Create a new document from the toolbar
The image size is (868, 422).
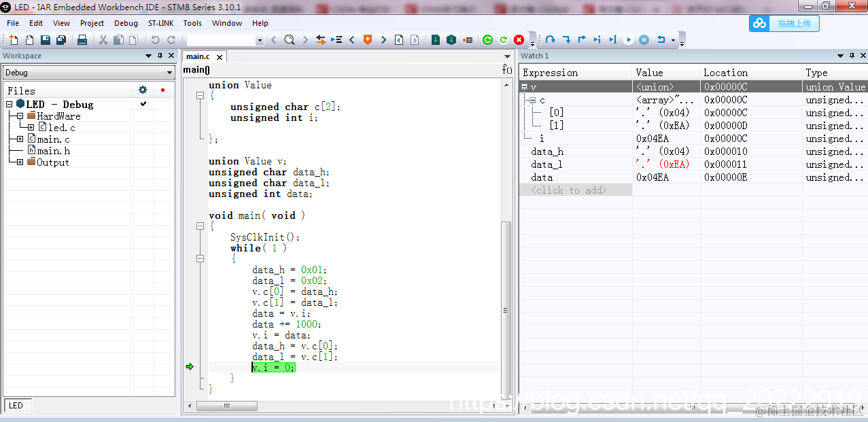tap(14, 40)
